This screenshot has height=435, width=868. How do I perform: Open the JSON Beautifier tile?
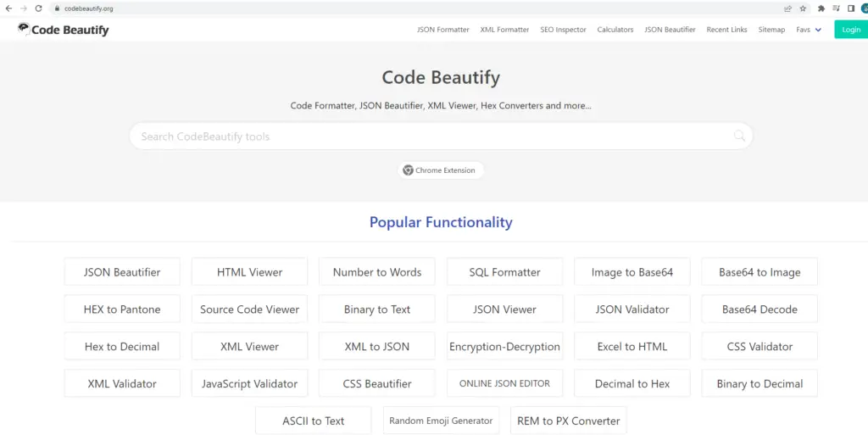tap(122, 271)
